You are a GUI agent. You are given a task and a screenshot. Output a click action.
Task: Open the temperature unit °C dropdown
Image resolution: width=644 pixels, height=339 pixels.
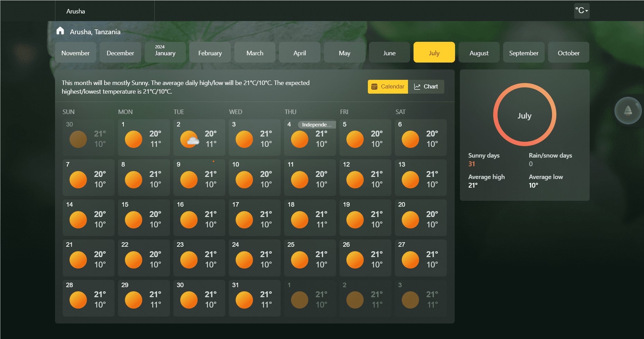581,11
